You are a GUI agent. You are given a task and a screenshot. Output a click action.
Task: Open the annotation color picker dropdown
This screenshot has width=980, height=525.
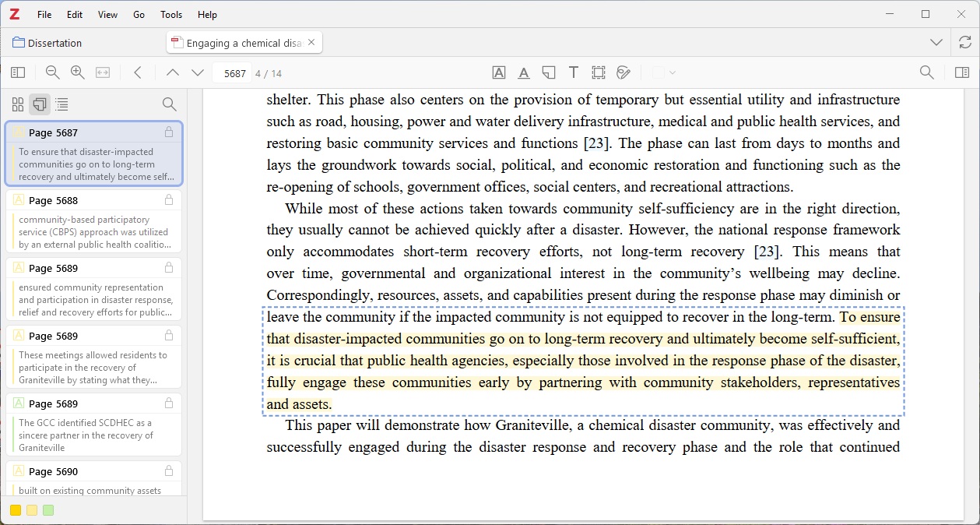click(x=664, y=72)
